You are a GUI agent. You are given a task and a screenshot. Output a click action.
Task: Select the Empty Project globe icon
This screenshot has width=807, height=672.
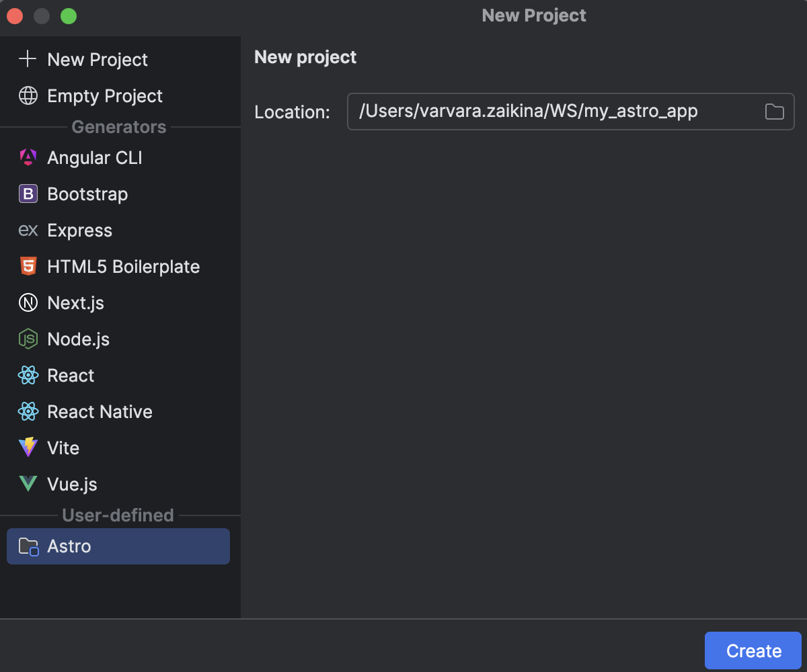28,95
